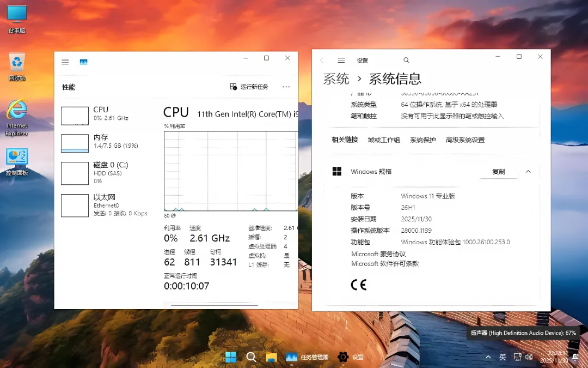This screenshot has height=368, width=588.
Task: Click the Windows logo in Windows 规格 header
Action: pos(337,172)
